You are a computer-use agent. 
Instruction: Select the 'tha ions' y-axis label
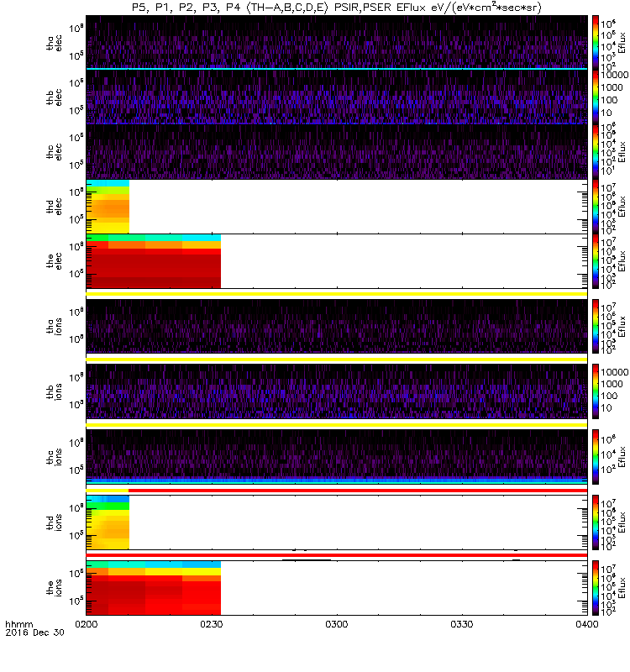point(55,326)
